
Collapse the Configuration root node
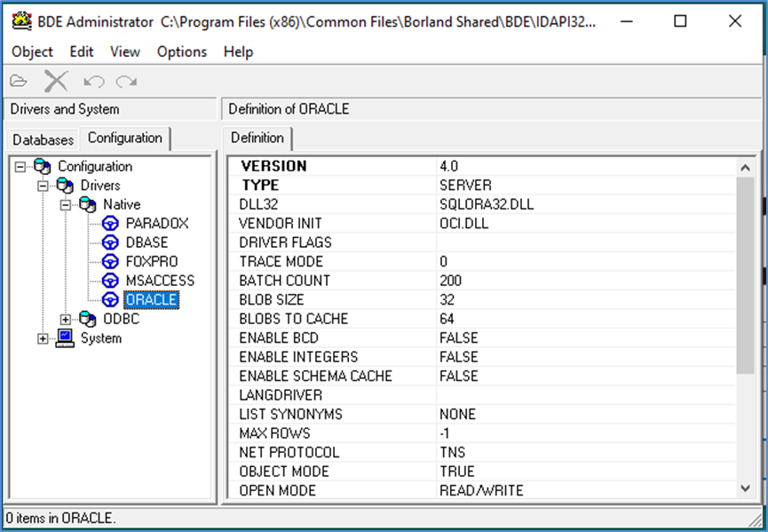(20, 167)
